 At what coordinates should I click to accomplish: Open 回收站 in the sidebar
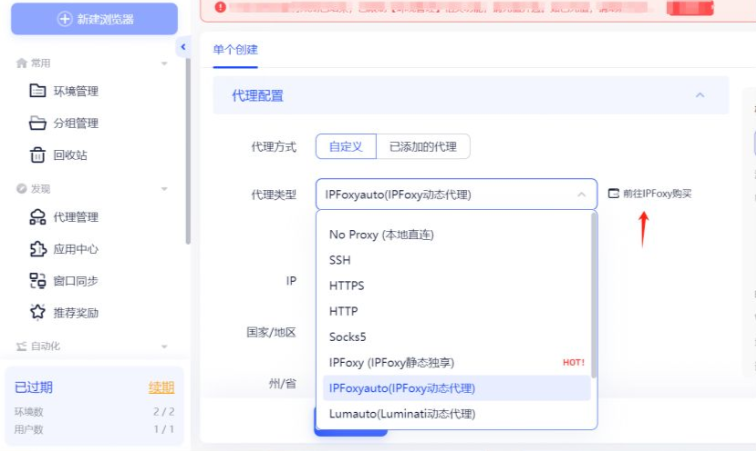coord(70,155)
